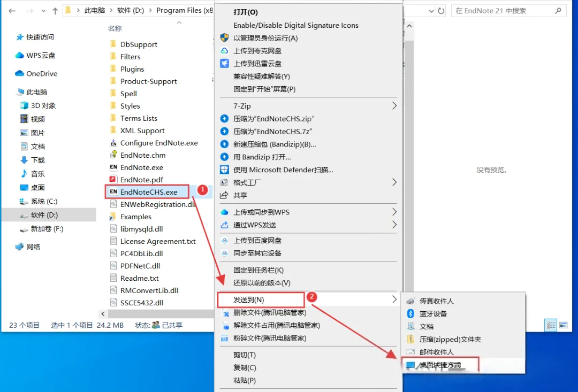578x392 pixels.
Task: Select License Agreement.txt file
Action: [x=158, y=241]
